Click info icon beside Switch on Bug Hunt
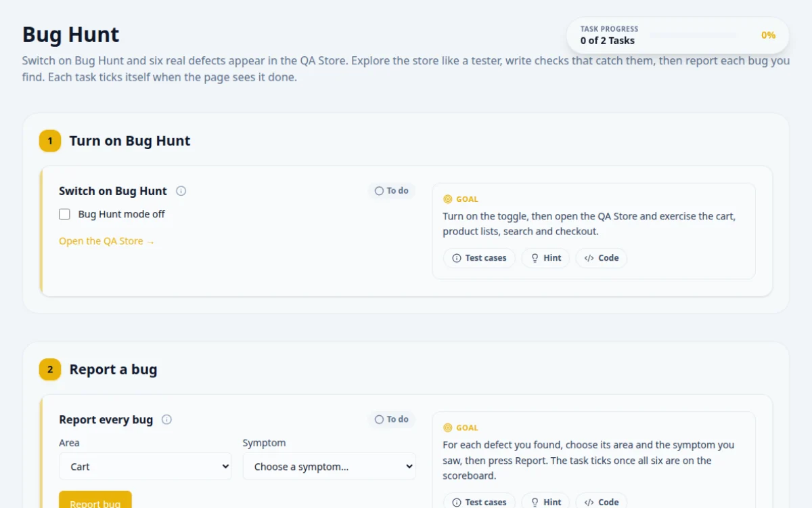Viewport: 812px width, 508px height. (181, 191)
